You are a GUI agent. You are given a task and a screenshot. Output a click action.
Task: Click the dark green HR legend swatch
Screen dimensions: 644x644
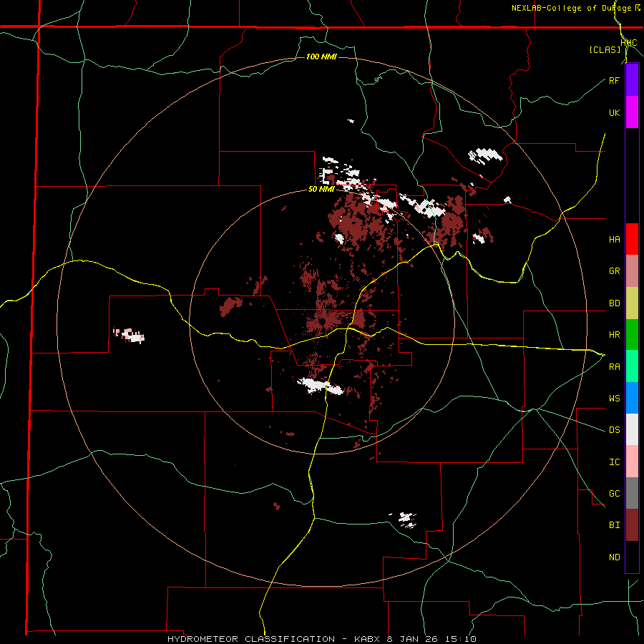632,335
